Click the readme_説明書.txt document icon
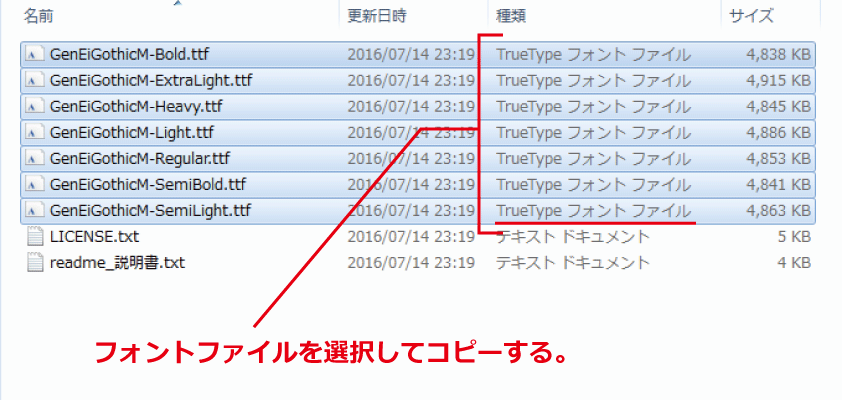 click(x=34, y=263)
